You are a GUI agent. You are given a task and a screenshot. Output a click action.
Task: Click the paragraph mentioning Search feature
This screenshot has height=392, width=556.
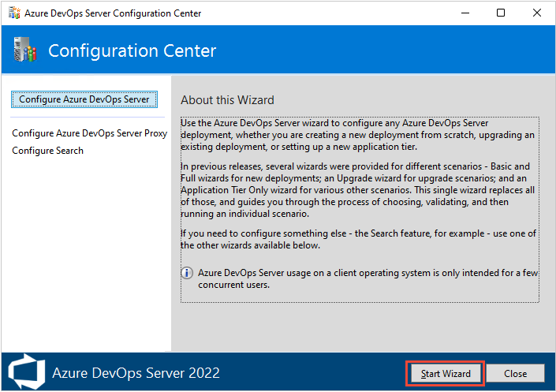(357, 240)
